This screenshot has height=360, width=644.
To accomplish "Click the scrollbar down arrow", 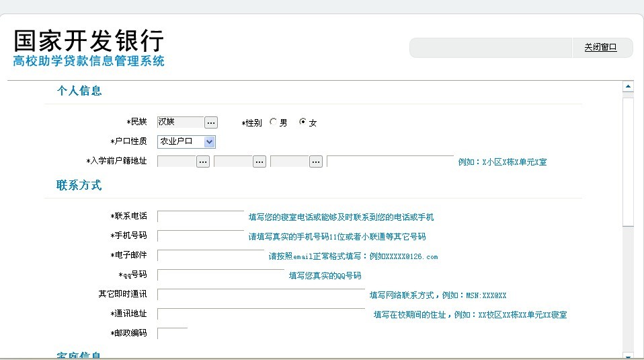I will [628, 356].
